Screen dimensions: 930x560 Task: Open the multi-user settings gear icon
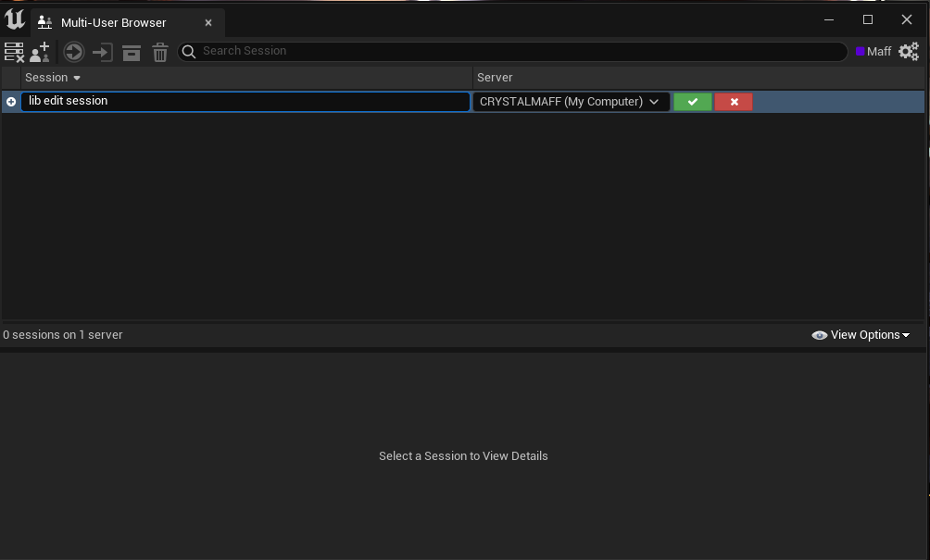908,51
